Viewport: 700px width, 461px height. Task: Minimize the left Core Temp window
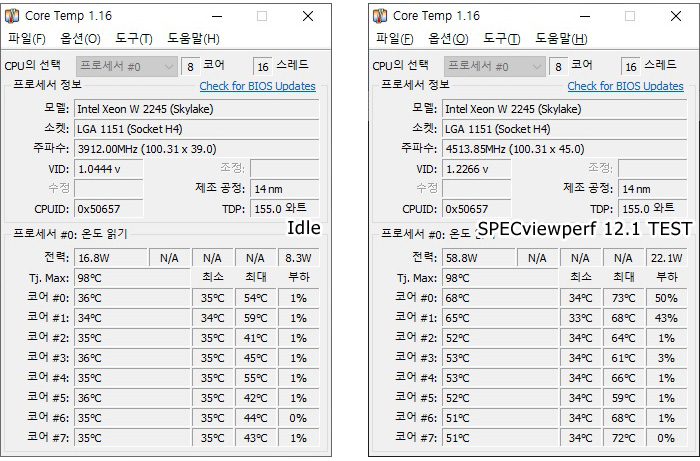coord(217,17)
